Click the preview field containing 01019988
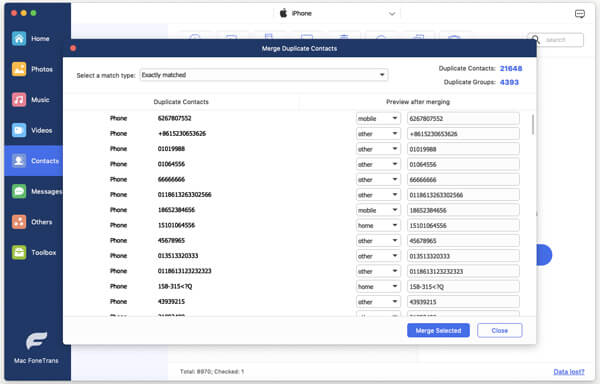 point(463,149)
